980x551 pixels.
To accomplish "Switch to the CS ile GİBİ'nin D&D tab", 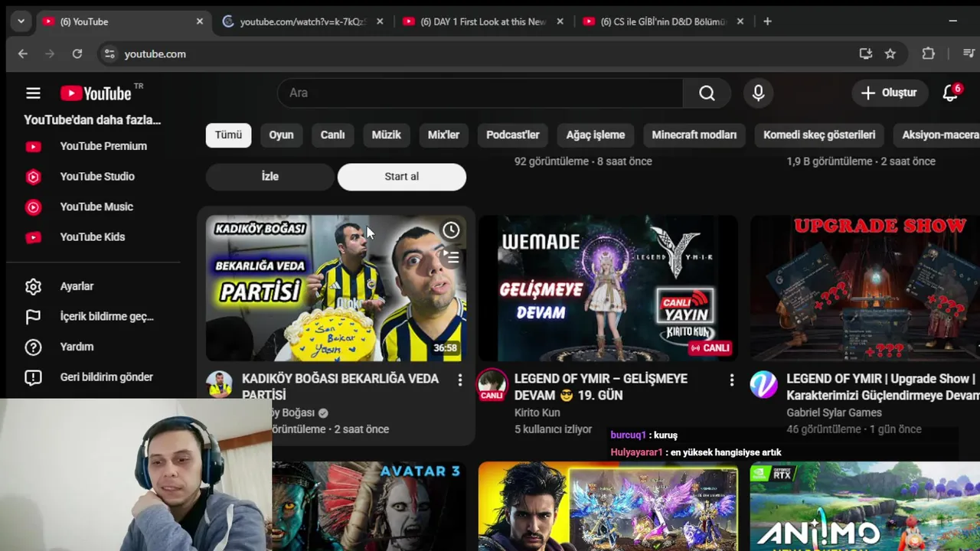I will click(x=663, y=21).
